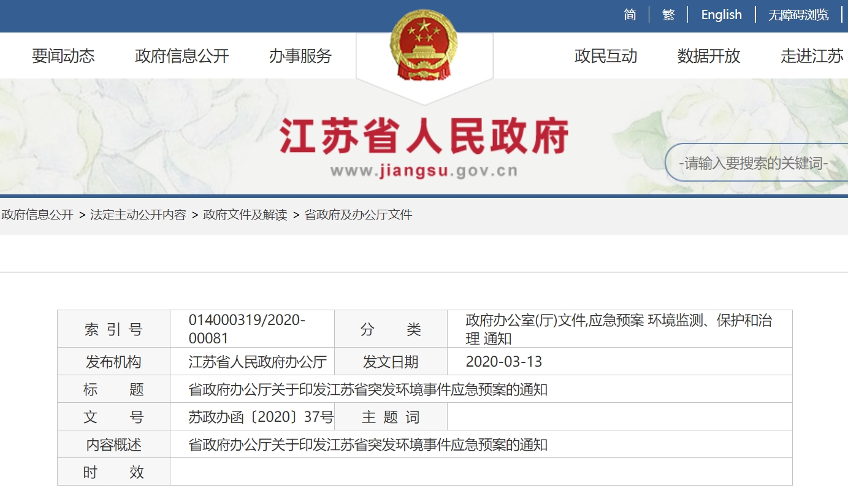Viewport: 848px width, 504px height.
Task: Click the www.jiangsu.gov.cn URL text
Action: click(x=424, y=170)
